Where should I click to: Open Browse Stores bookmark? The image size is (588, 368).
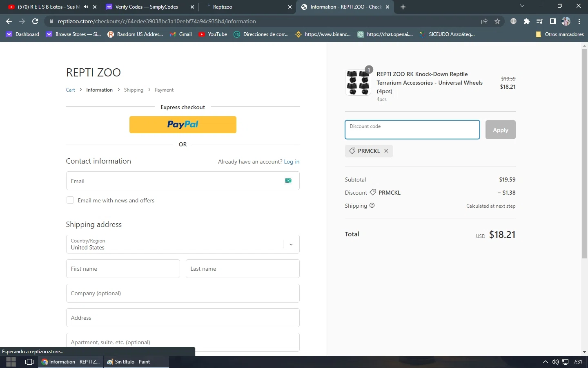point(73,34)
